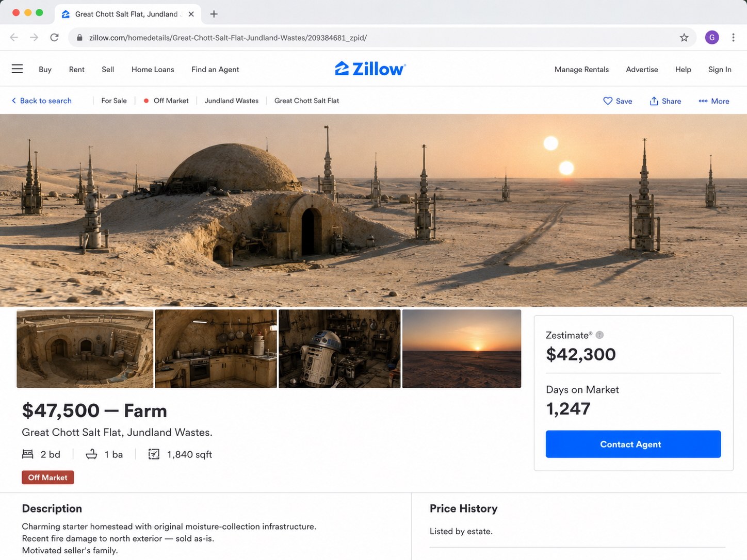This screenshot has width=747, height=560.
Task: Open Find an Agent menu
Action: [215, 69]
